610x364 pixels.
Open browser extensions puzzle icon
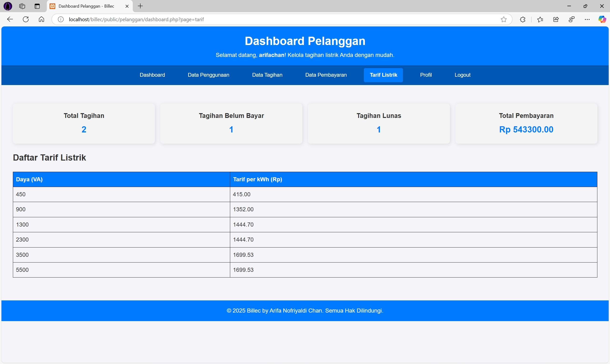pyautogui.click(x=523, y=19)
